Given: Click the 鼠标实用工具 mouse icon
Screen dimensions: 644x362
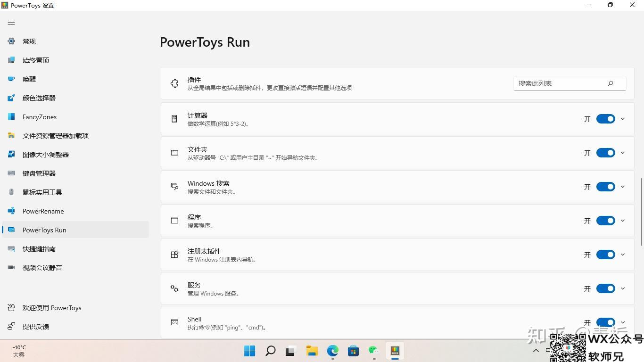Looking at the screenshot, I should pyautogui.click(x=11, y=192).
